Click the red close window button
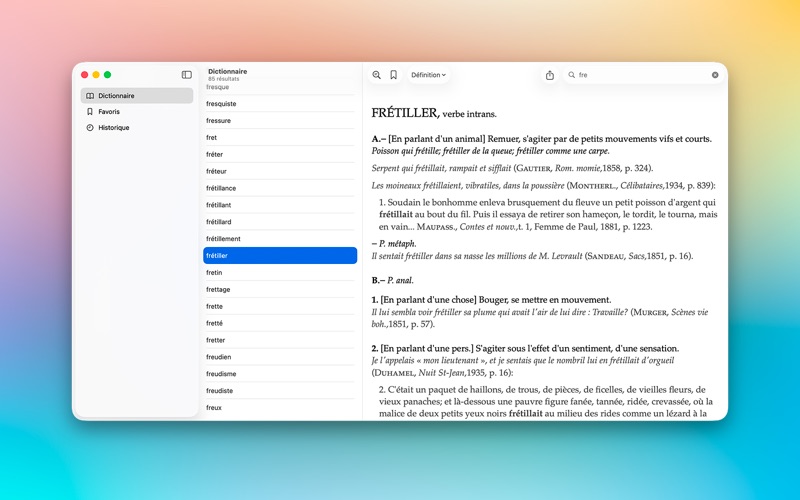Viewport: 800px width, 500px height. tap(85, 75)
